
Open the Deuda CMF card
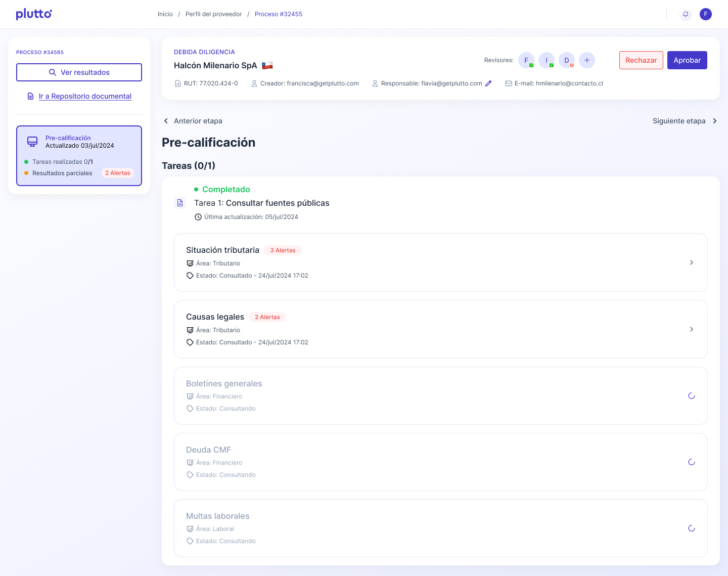pos(441,462)
